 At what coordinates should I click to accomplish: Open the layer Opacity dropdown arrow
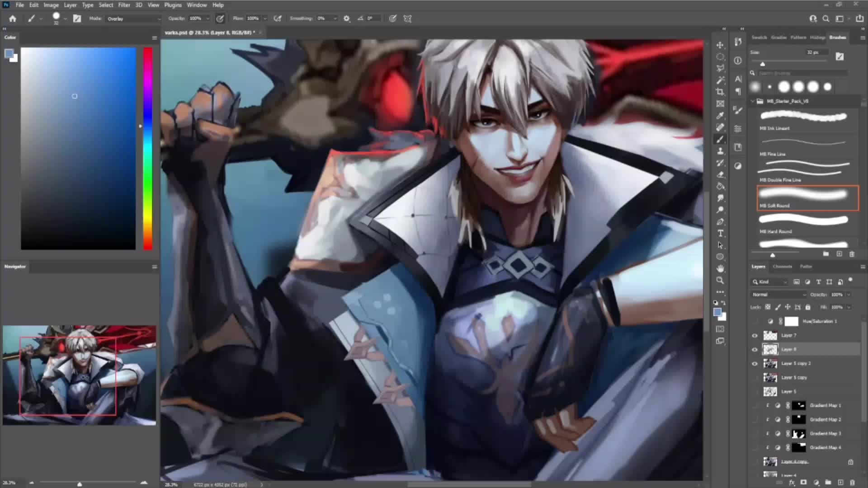coord(849,295)
